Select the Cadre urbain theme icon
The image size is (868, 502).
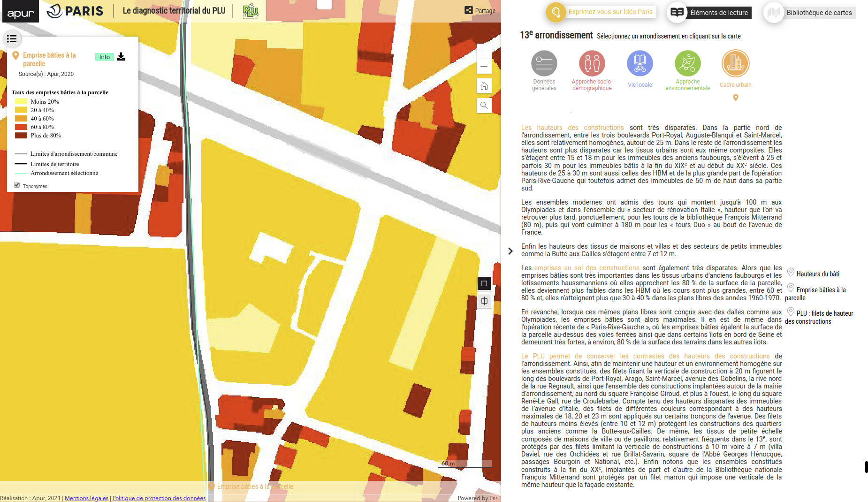[x=735, y=64]
